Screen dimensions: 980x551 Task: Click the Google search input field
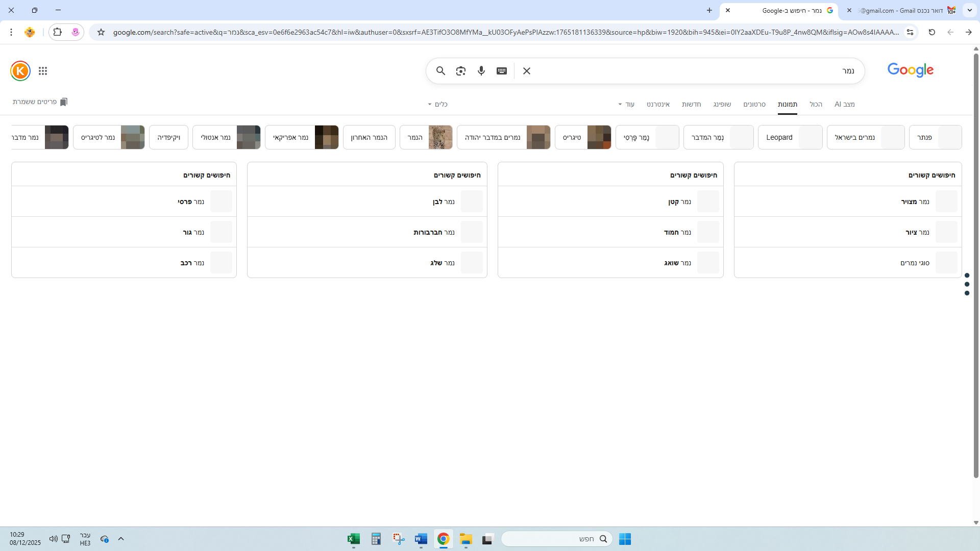click(x=689, y=71)
